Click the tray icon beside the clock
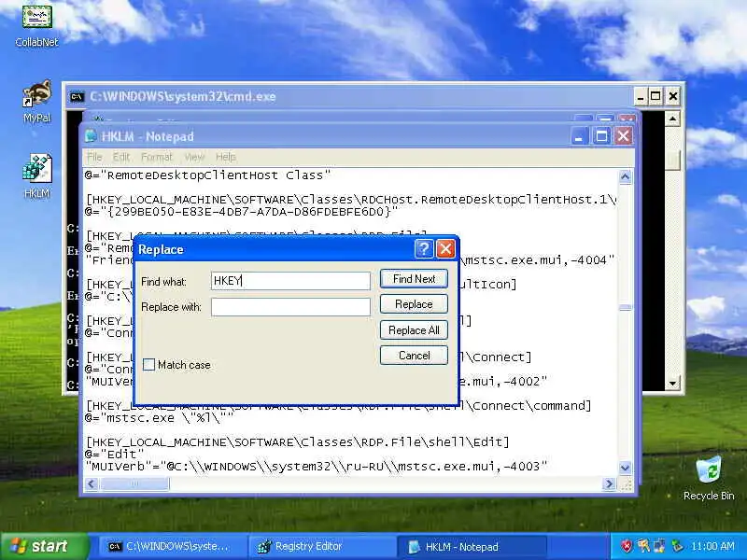Screen dimensions: 747x560 (676, 546)
